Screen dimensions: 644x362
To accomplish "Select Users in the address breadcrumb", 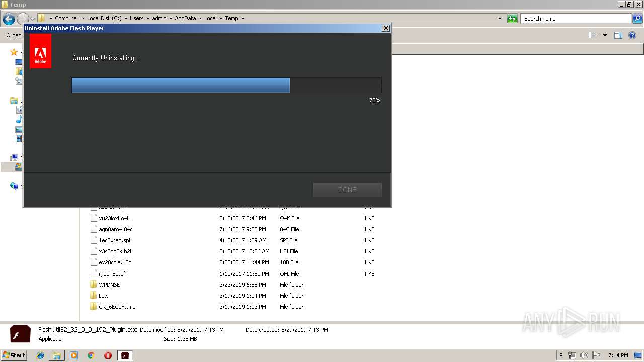I will tap(136, 18).
